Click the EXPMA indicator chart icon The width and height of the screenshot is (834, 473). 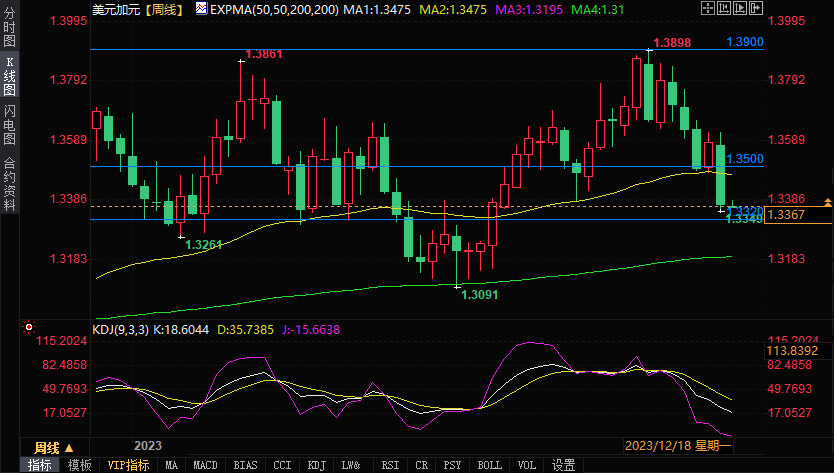point(201,9)
